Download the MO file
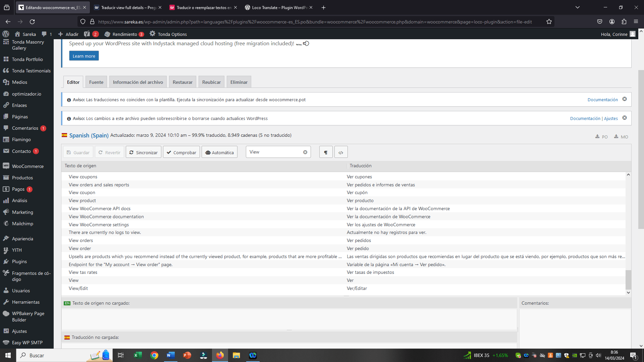The height and width of the screenshot is (362, 644). point(621,137)
